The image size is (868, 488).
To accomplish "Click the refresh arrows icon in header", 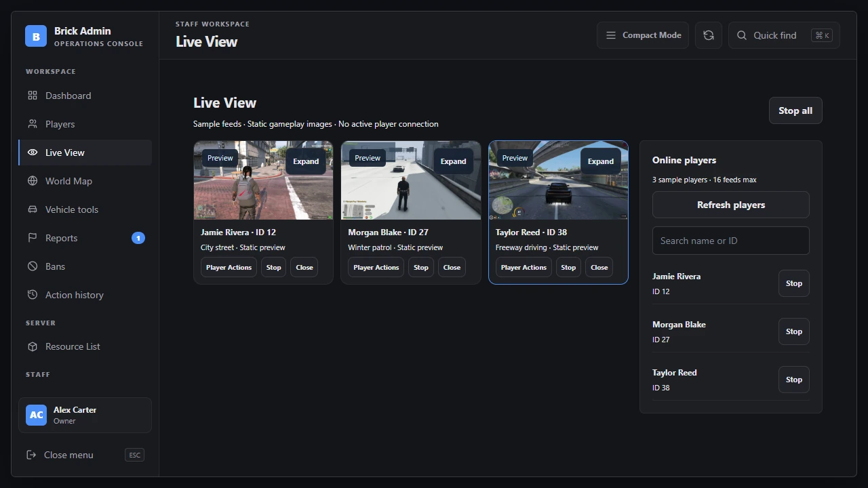I will 709,35.
